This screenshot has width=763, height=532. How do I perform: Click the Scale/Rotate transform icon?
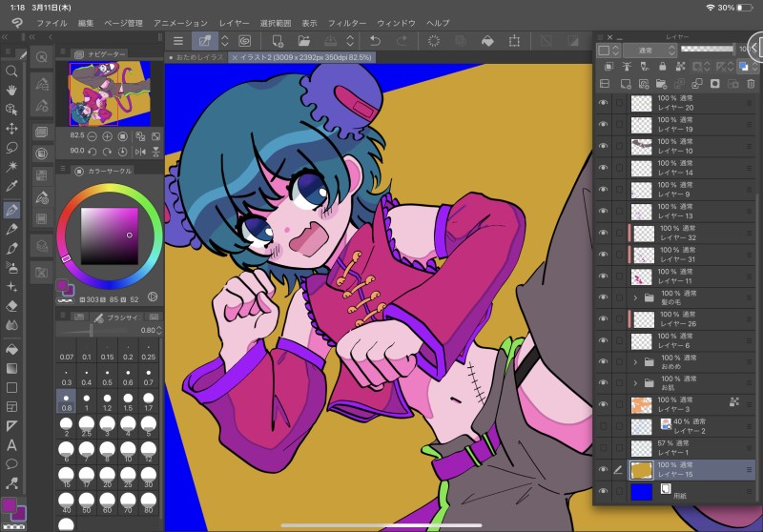click(514, 41)
